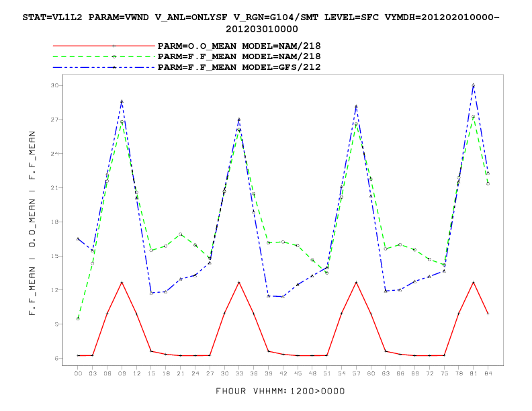Click y-axis tick label 12
Screen dimensions: 532x411
point(54,290)
